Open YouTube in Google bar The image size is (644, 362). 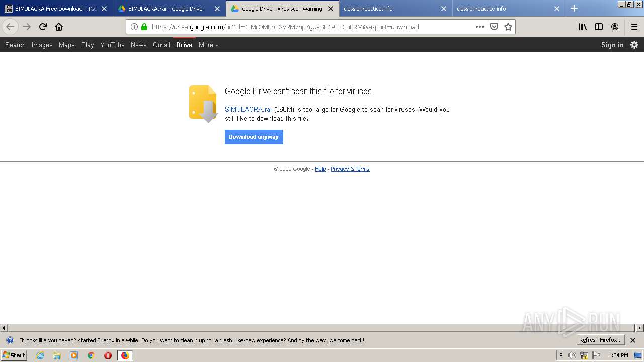pyautogui.click(x=112, y=45)
